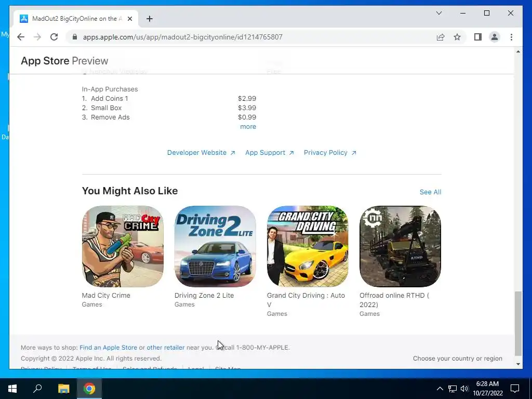Open the App Store Preview heading link
The height and width of the screenshot is (399, 532).
pyautogui.click(x=64, y=61)
